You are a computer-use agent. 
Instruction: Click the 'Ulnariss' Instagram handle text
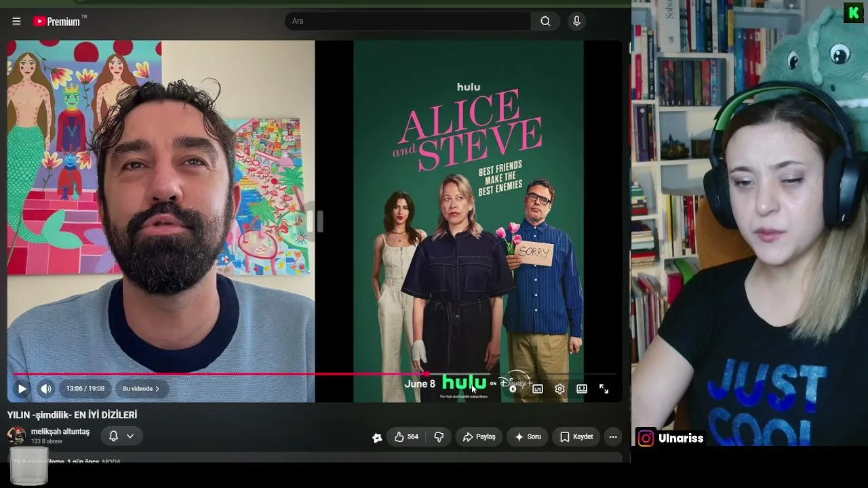tap(681, 439)
